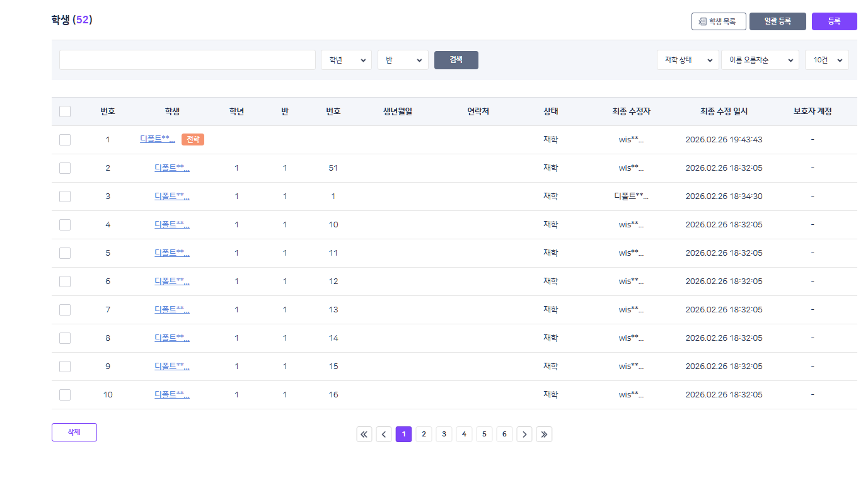
Task: Go to the first page using double-left arrows
Action: [364, 434]
